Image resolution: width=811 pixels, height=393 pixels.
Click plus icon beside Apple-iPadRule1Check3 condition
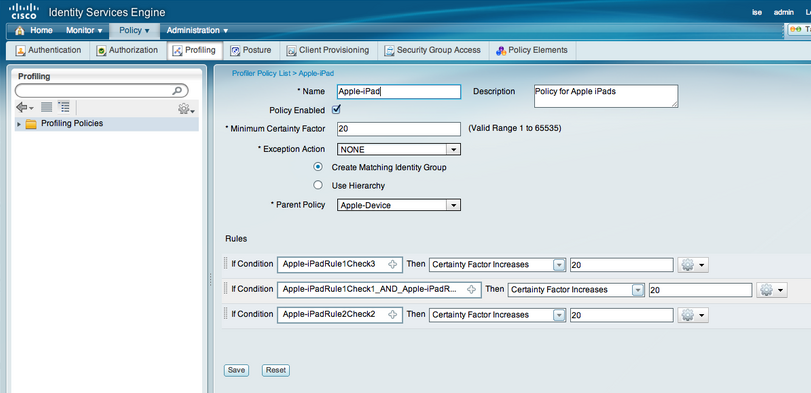point(393,265)
